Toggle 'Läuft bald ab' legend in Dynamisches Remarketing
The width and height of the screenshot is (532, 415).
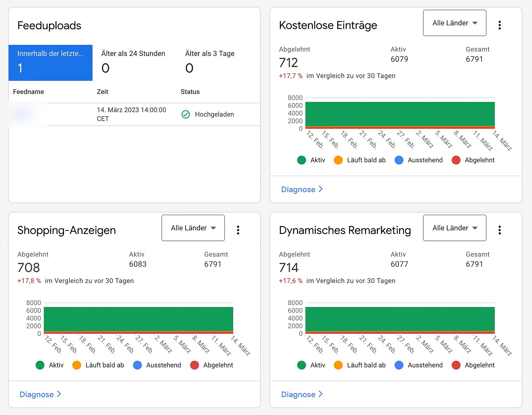pyautogui.click(x=360, y=365)
